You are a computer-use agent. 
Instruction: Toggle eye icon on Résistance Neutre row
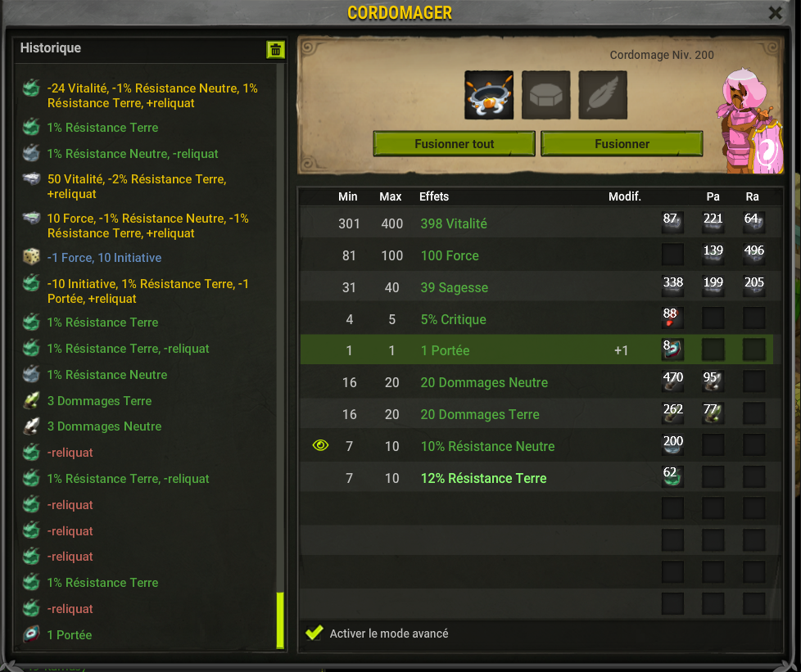click(x=320, y=446)
